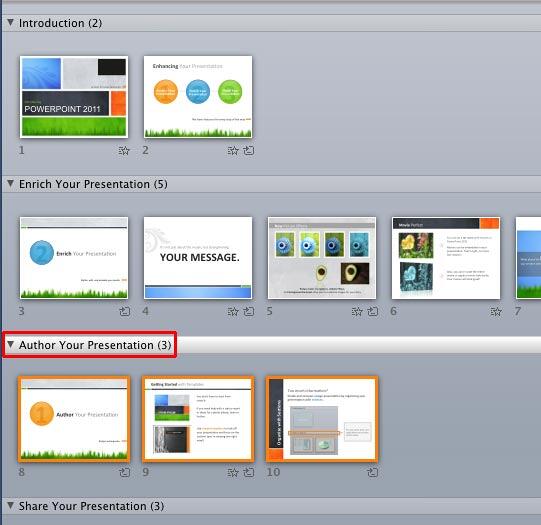Select slide 2 with three colored circles
The width and height of the screenshot is (541, 525).
click(x=198, y=97)
